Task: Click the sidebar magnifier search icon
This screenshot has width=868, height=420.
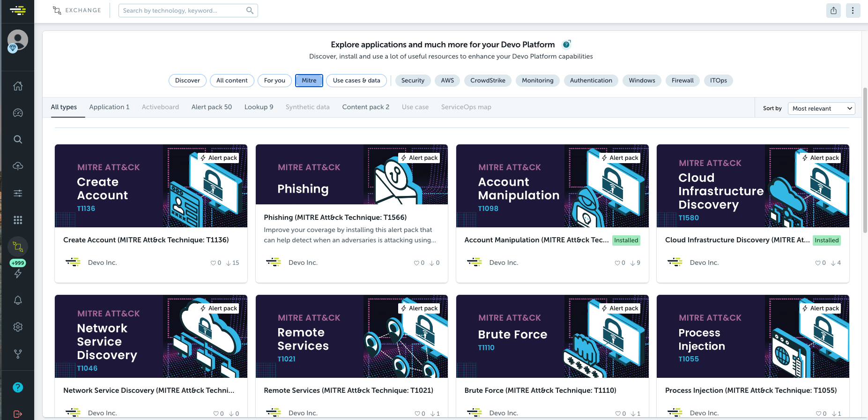Action: pos(18,139)
